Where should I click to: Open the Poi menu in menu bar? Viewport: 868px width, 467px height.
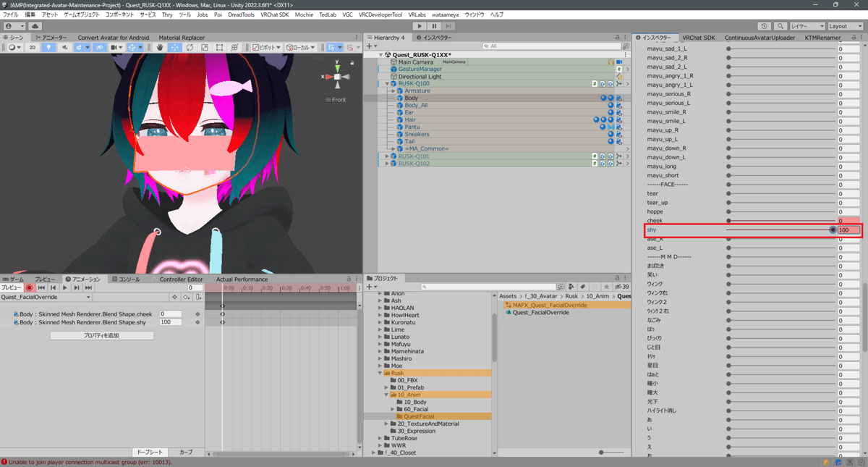[x=218, y=14]
